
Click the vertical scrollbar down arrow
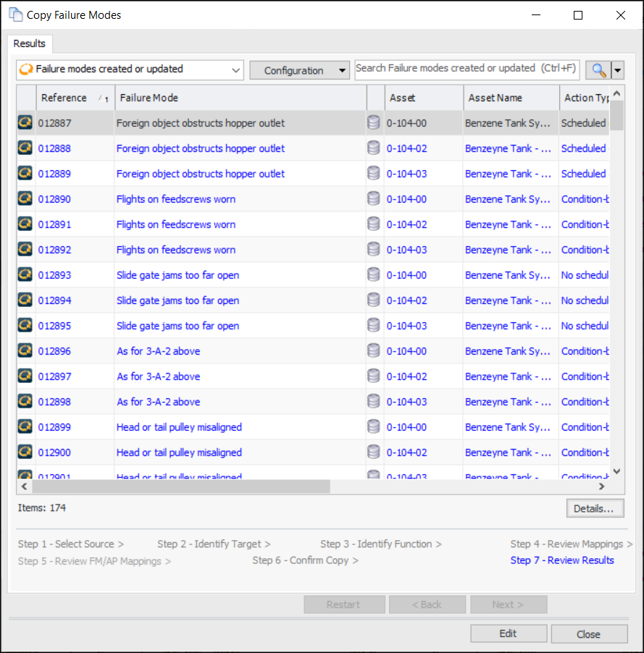pyautogui.click(x=616, y=471)
